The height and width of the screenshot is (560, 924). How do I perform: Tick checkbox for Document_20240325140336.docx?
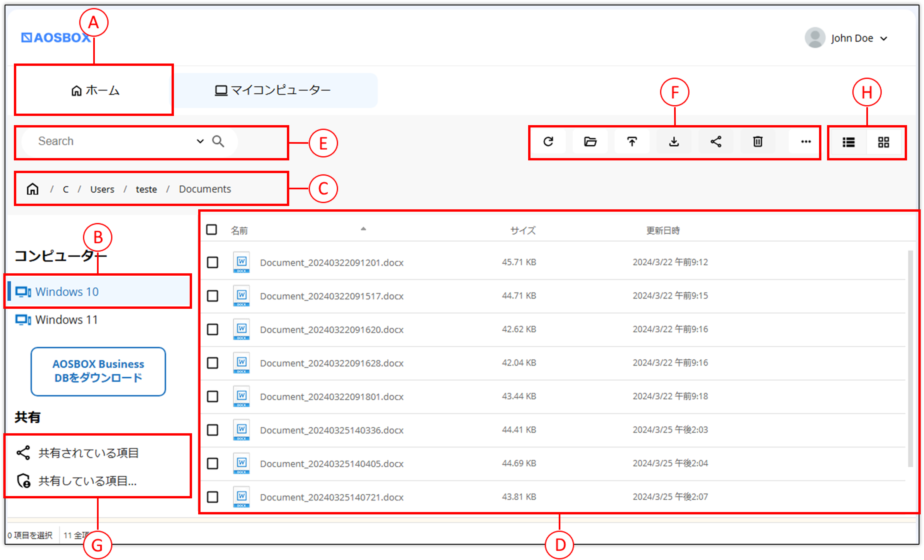(213, 430)
